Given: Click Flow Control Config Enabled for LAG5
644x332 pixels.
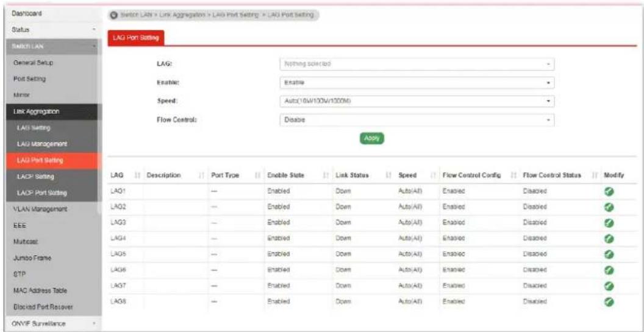Looking at the screenshot, I should click(x=454, y=255).
